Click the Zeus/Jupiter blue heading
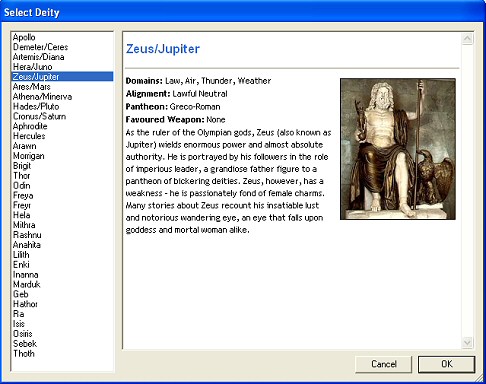Screen dimensions: 486x384 click(x=163, y=49)
